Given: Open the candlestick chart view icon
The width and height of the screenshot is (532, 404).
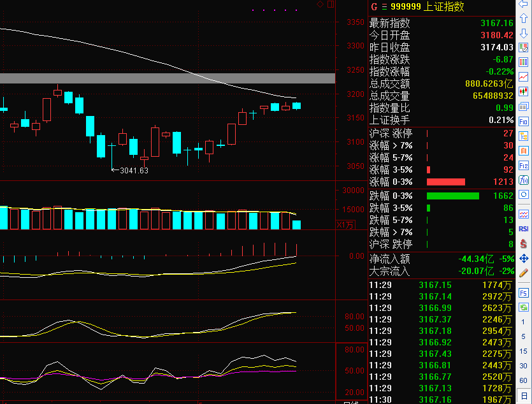Looking at the screenshot, I should (x=524, y=91).
